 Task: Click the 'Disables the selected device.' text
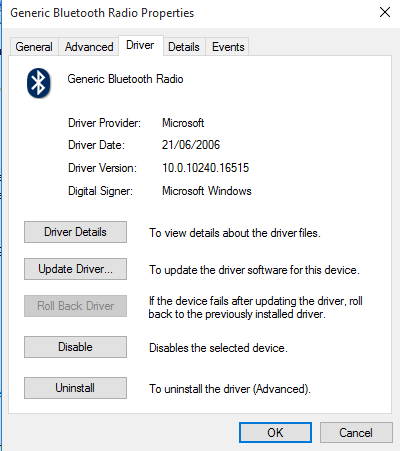point(218,348)
